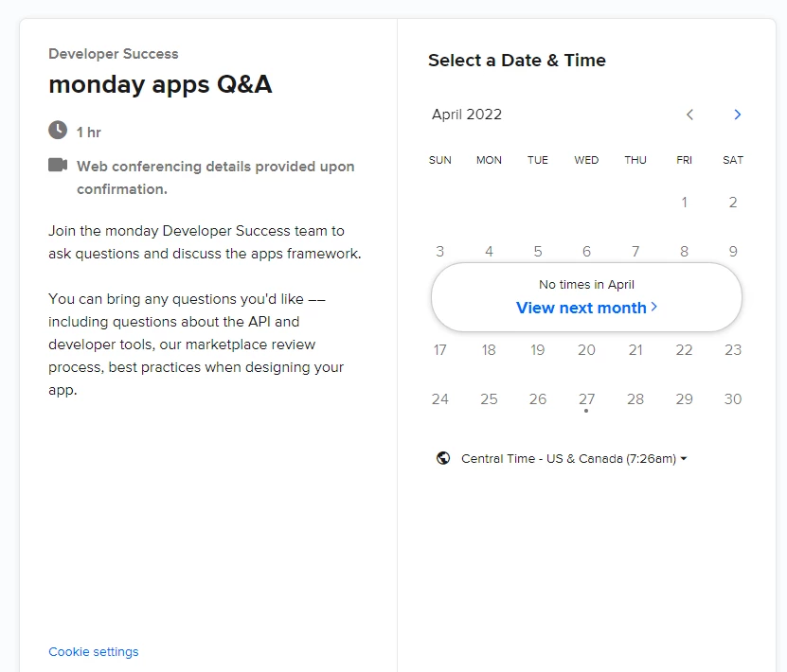Click the clock duration icon
787x672 pixels.
58,130
